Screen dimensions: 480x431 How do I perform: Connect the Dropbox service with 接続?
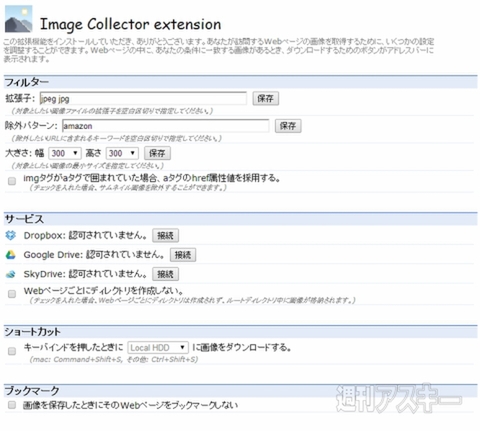(165, 236)
